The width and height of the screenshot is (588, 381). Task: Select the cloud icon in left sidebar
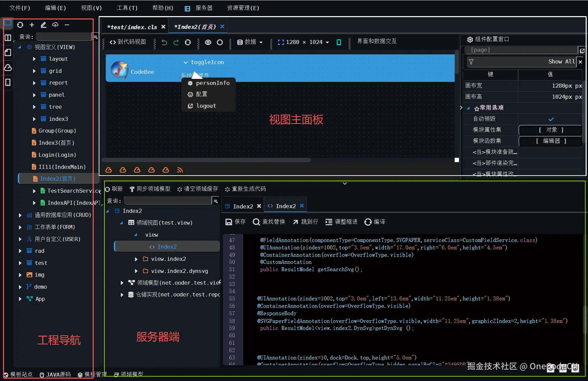pos(8,67)
